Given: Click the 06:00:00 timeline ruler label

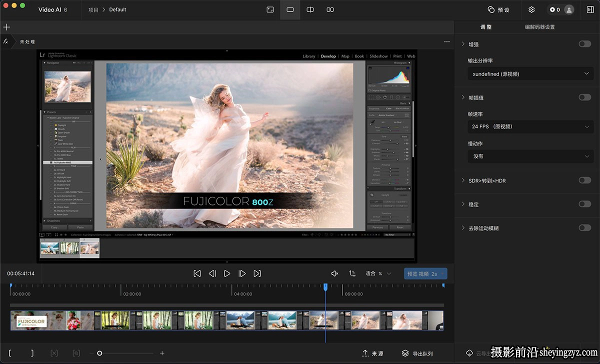Looking at the screenshot, I should [x=353, y=294].
